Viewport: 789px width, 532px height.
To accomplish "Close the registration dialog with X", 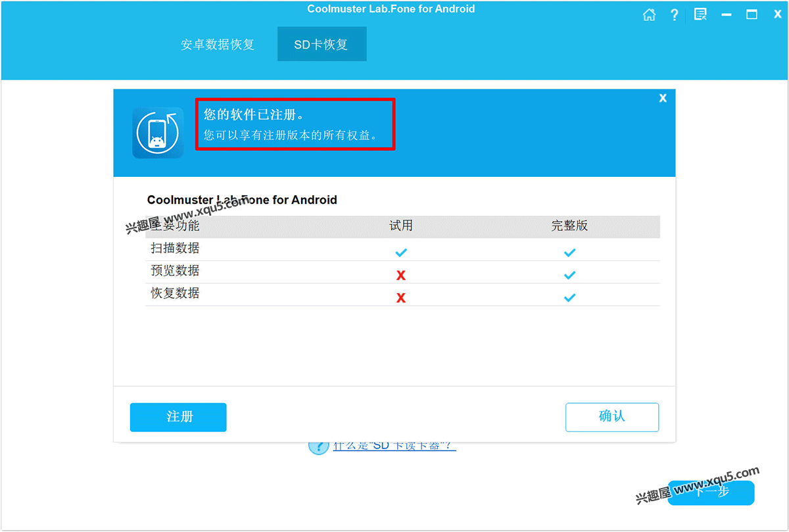I will click(x=663, y=98).
